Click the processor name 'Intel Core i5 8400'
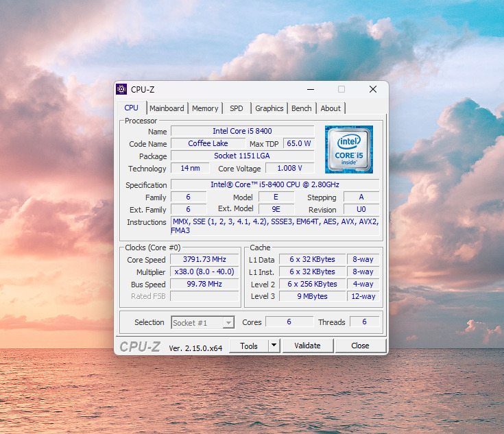Screen dimensions: 504x434 pos(242,131)
